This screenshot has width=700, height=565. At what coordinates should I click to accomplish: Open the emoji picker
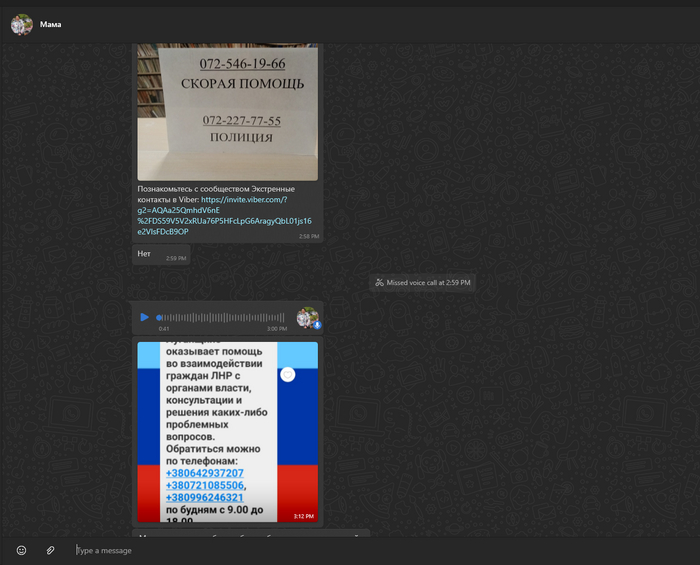click(21, 550)
